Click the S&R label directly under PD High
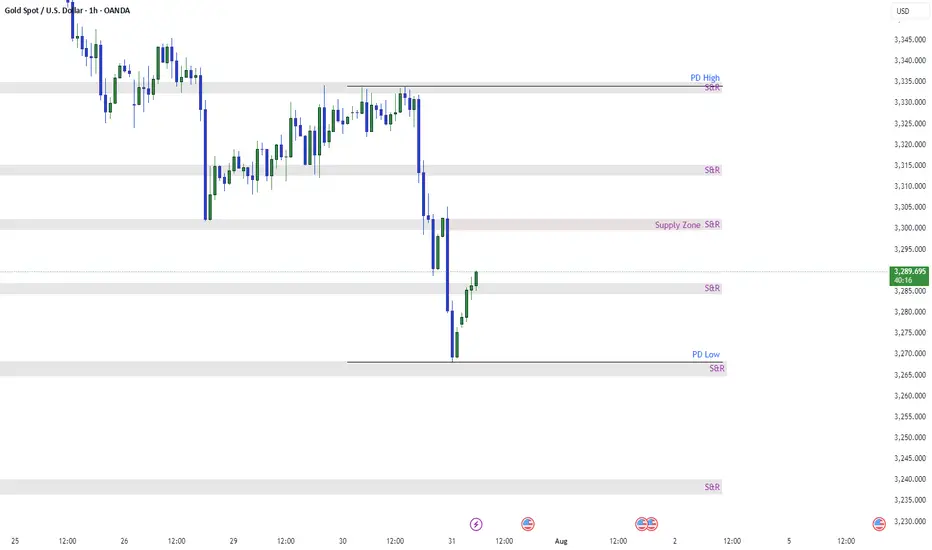This screenshot has width=932, height=550. click(712, 87)
